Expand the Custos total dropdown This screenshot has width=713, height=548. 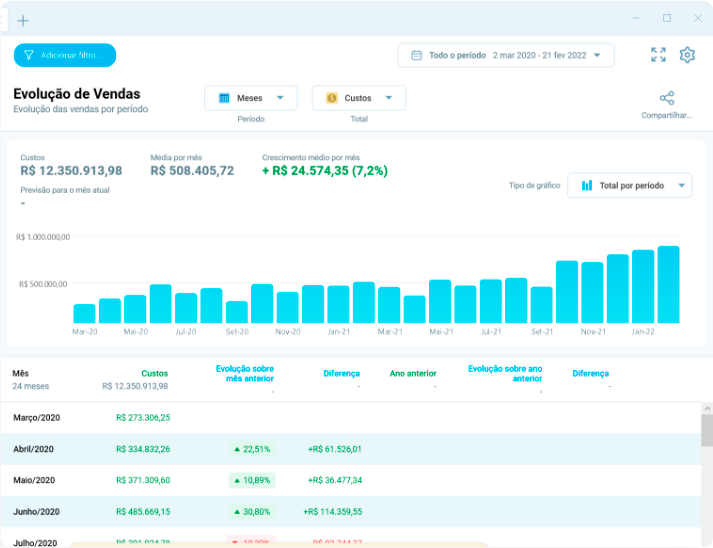tap(359, 98)
